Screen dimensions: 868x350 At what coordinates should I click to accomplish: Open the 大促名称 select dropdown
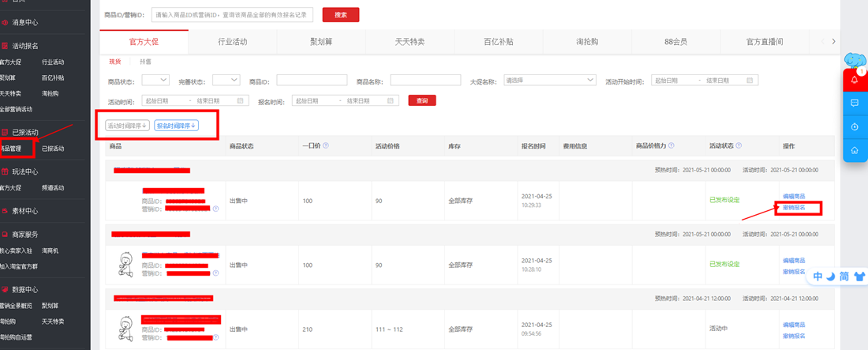pos(550,81)
